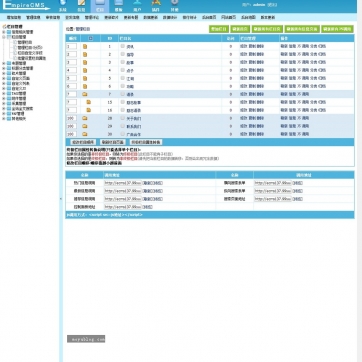Click the last green button 刷新所有JS调用
The height and width of the screenshot is (362, 362).
pos(337,29)
